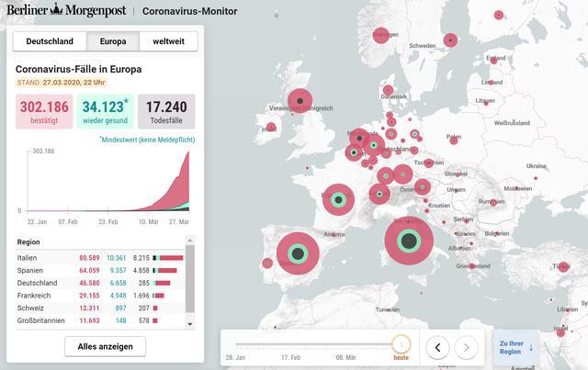588x370 pixels.
Task: Click the previous day arrow button
Action: 437,348
